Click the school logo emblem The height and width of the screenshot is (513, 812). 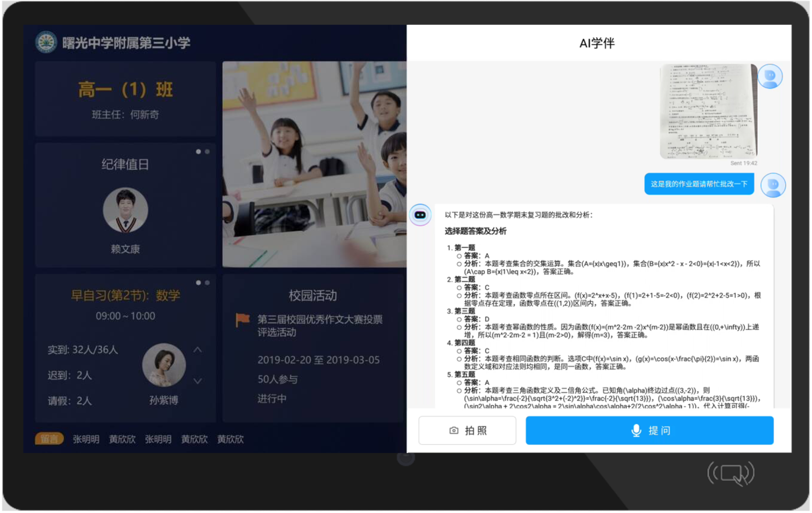[x=46, y=43]
